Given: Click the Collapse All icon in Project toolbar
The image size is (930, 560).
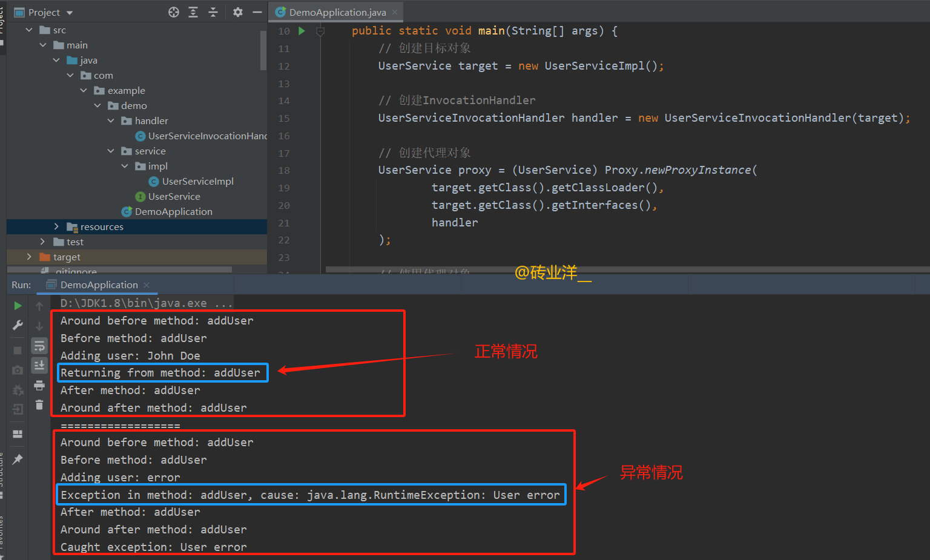Looking at the screenshot, I should coord(213,12).
